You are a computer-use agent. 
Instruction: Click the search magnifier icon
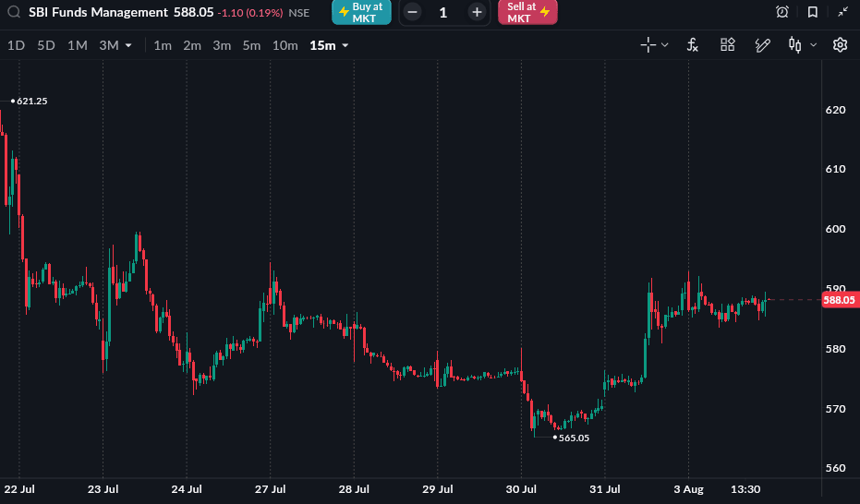pyautogui.click(x=14, y=11)
